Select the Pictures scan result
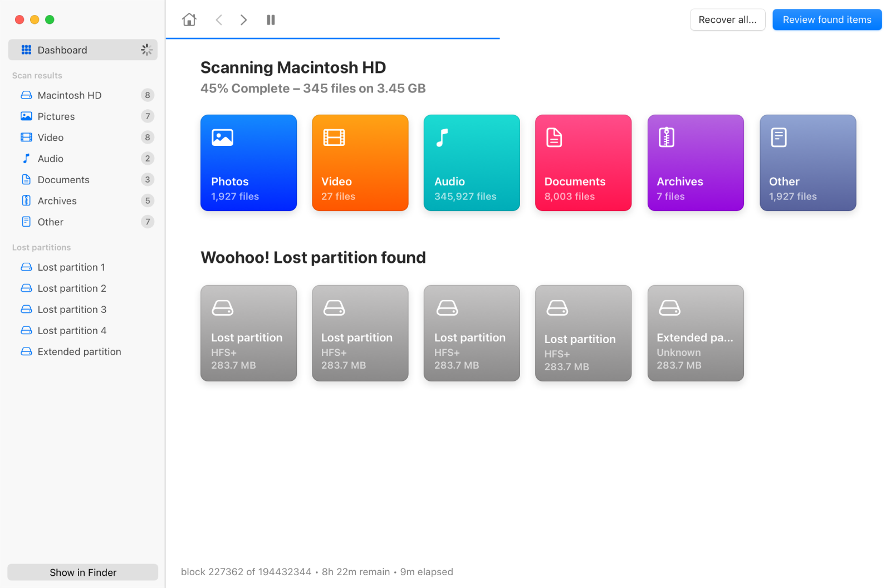This screenshot has width=891, height=588. pos(56,116)
